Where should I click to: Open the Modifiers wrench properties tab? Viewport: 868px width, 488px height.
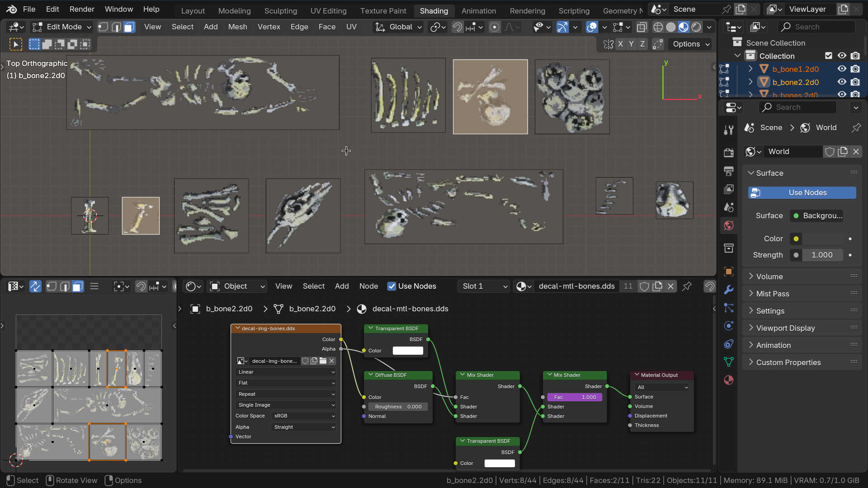(x=728, y=290)
